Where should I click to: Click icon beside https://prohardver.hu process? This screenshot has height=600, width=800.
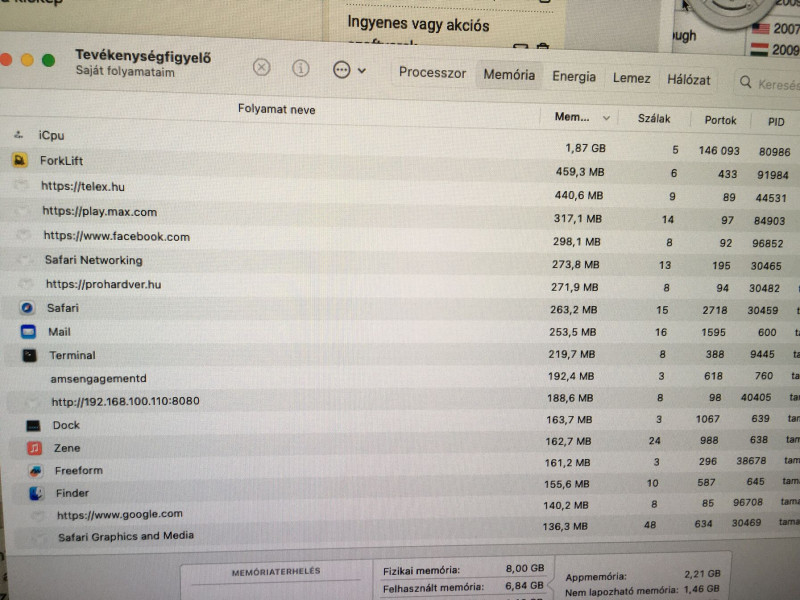tap(26, 283)
